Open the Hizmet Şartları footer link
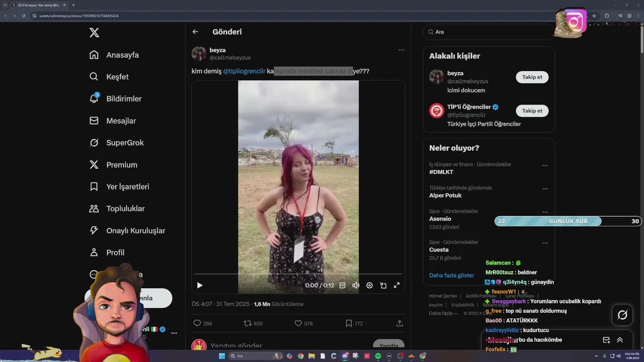Image resolution: width=644 pixels, height=362 pixels. (443, 296)
